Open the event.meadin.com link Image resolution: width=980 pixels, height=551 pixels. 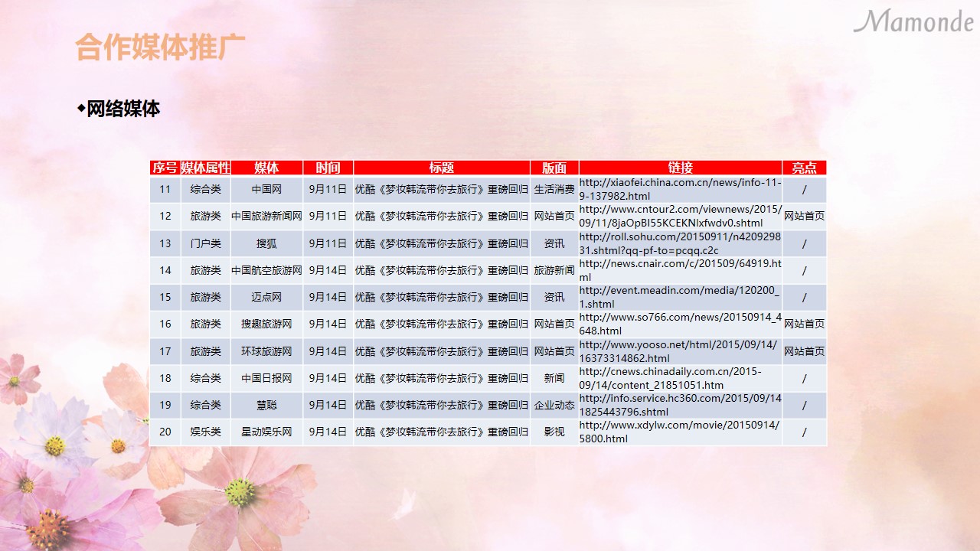pos(680,297)
